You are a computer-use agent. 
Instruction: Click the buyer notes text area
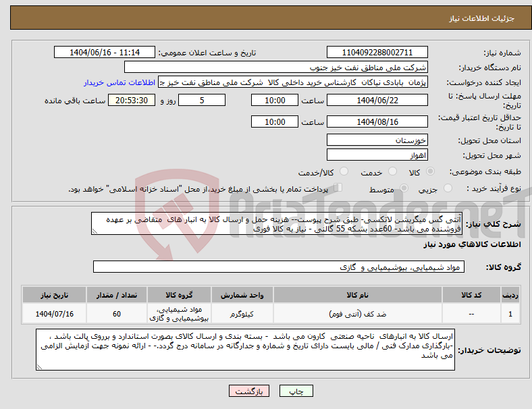point(245,350)
